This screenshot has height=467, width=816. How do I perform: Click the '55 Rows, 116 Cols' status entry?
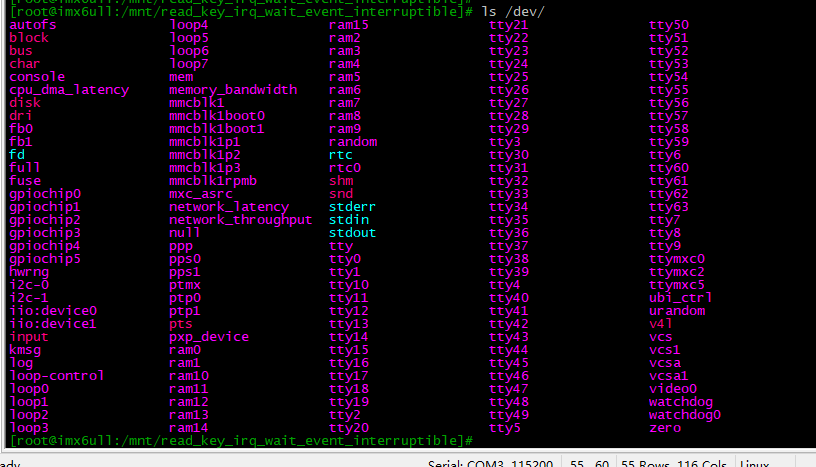pyautogui.click(x=673, y=463)
